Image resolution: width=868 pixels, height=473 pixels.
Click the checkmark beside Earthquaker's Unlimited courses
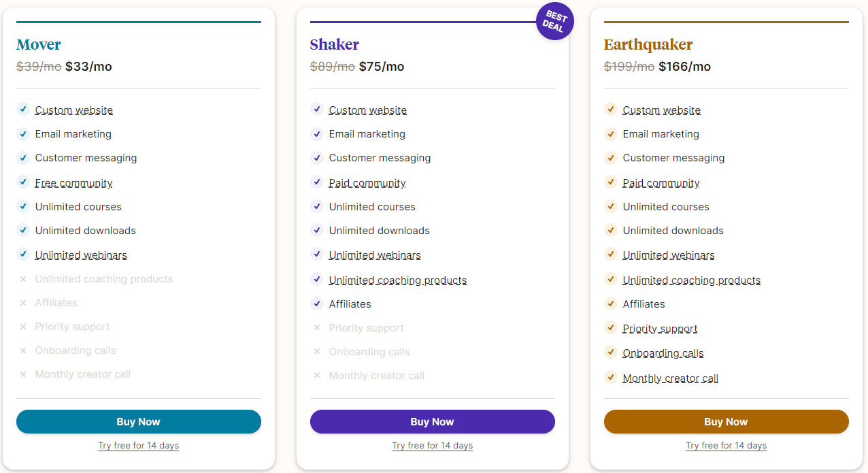(x=611, y=206)
